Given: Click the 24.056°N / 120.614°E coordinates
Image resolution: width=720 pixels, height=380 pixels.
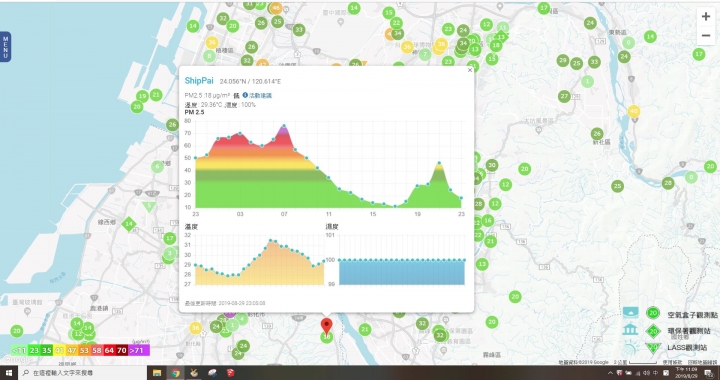Looking at the screenshot, I should [250, 81].
